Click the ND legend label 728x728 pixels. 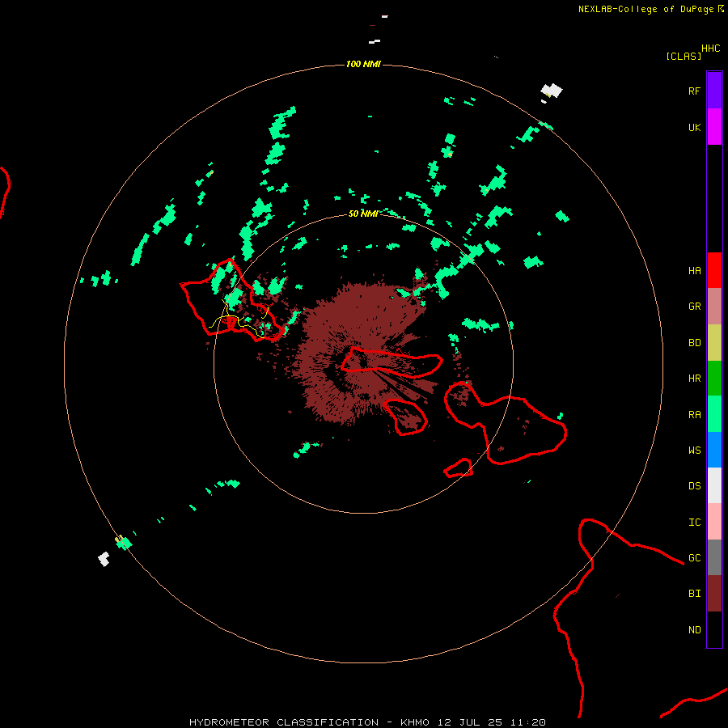[695, 629]
